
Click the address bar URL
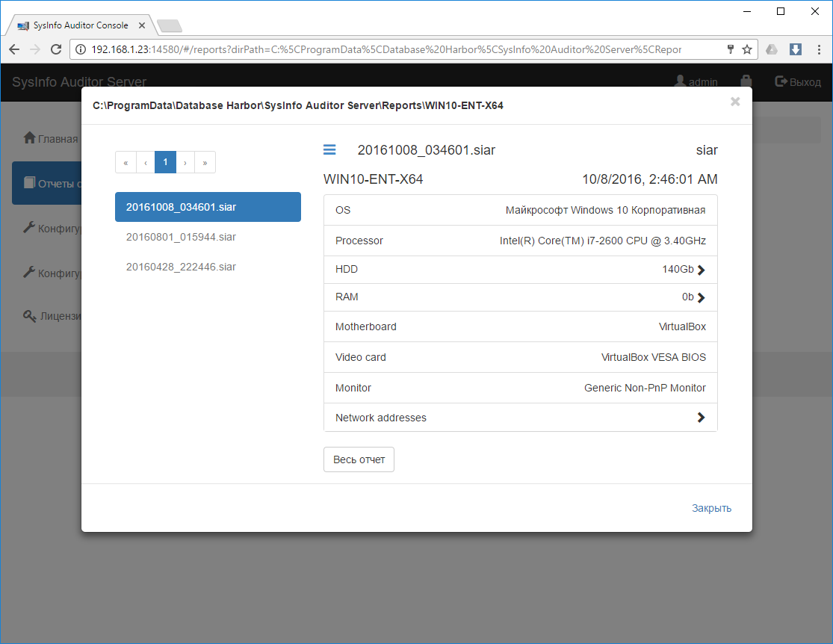coord(386,49)
